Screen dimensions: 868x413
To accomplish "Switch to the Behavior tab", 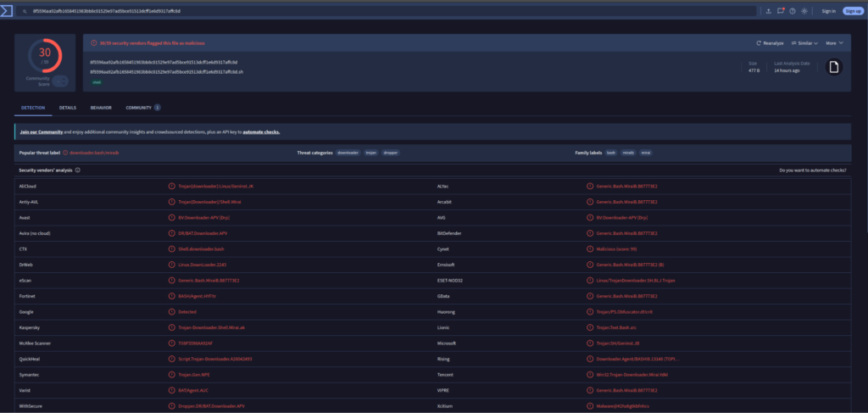I will point(101,108).
